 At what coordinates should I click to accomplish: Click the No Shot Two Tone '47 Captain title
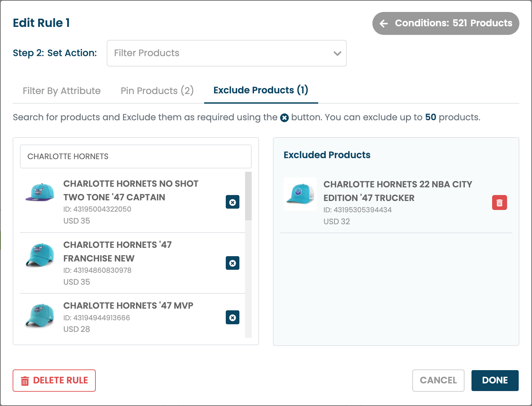pos(131,190)
